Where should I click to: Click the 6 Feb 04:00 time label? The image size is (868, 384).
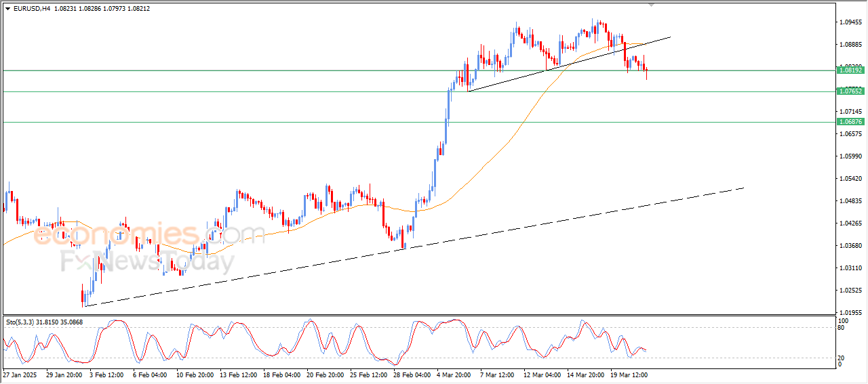[x=151, y=375]
